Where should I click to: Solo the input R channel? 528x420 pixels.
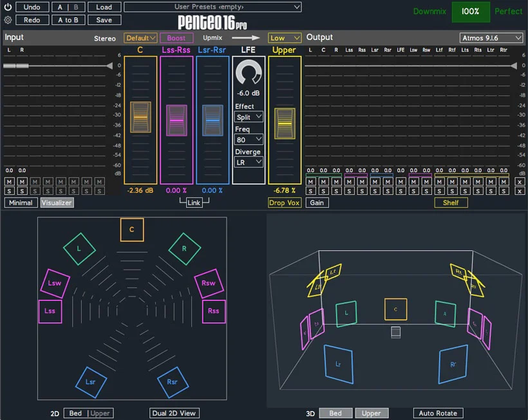pyautogui.click(x=23, y=191)
